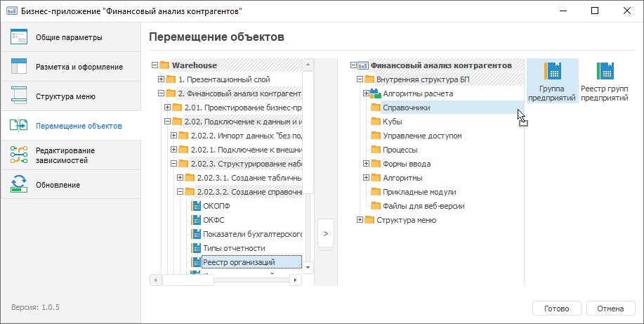Select the Реестр групп предприятий icon
Screen dimensions: 644x324
[x=605, y=71]
